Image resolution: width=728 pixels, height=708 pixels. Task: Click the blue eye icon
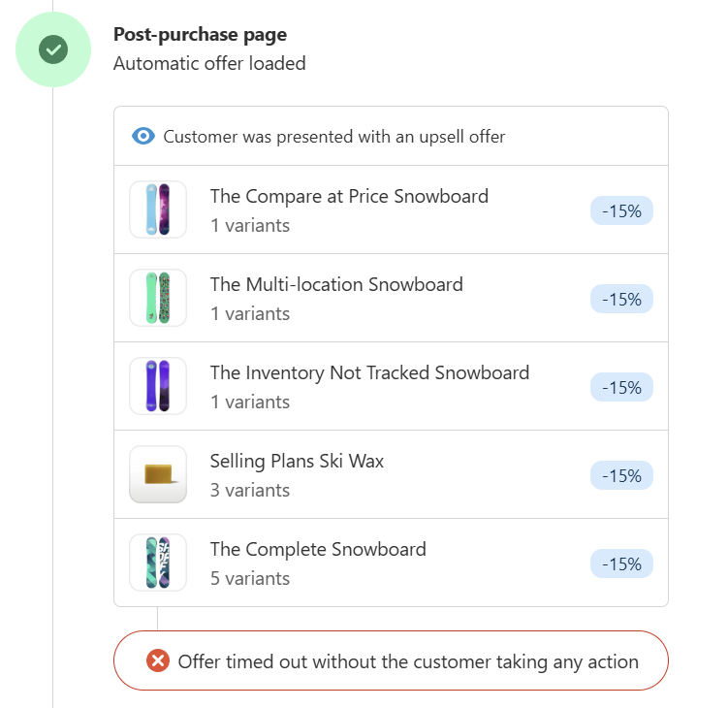click(143, 137)
